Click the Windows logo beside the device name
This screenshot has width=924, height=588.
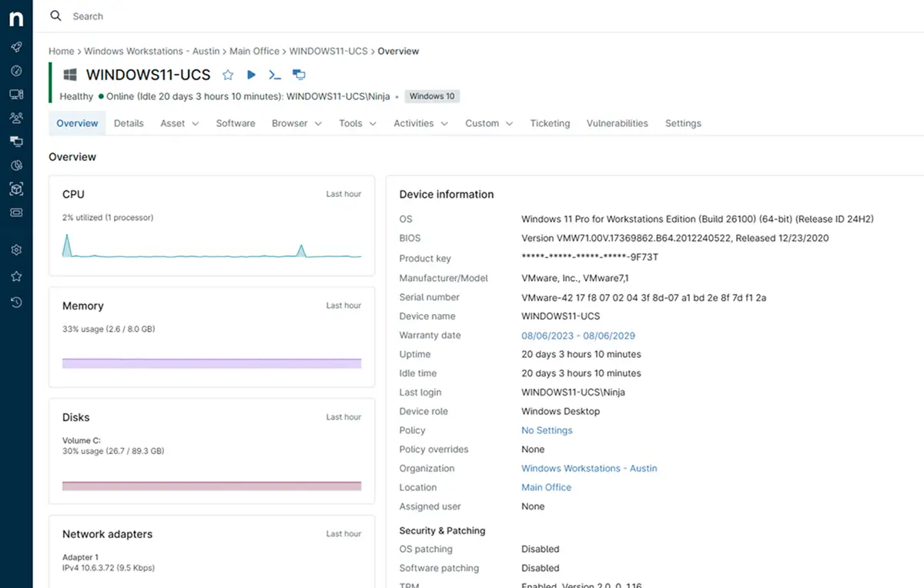click(70, 75)
